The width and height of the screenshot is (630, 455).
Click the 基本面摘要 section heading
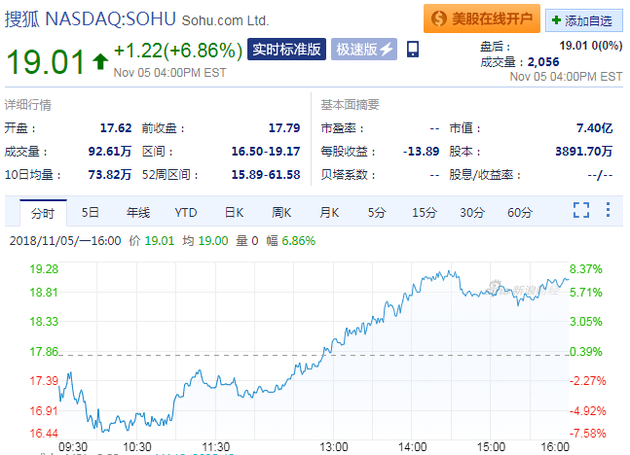[350, 105]
